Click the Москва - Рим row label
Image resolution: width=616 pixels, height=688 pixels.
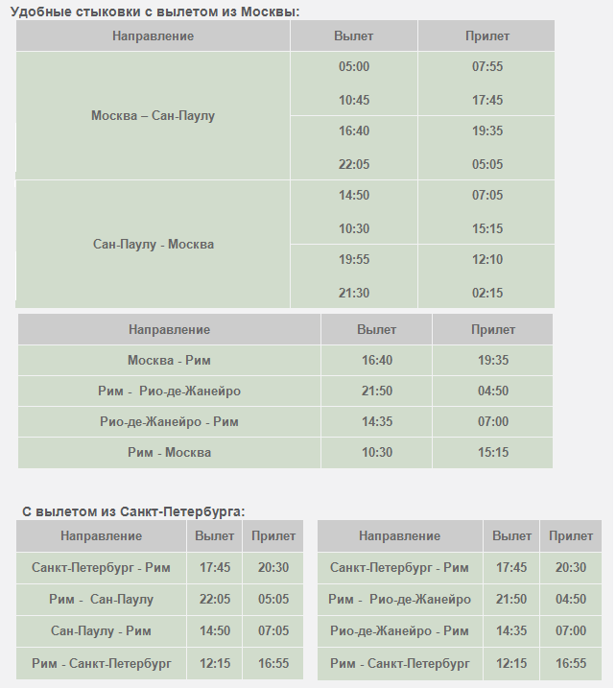click(169, 360)
